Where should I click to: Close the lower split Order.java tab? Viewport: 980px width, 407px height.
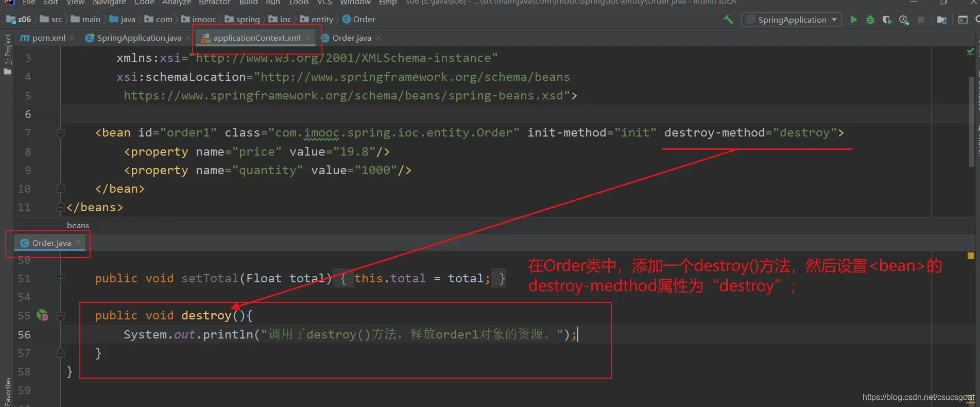tap(78, 242)
